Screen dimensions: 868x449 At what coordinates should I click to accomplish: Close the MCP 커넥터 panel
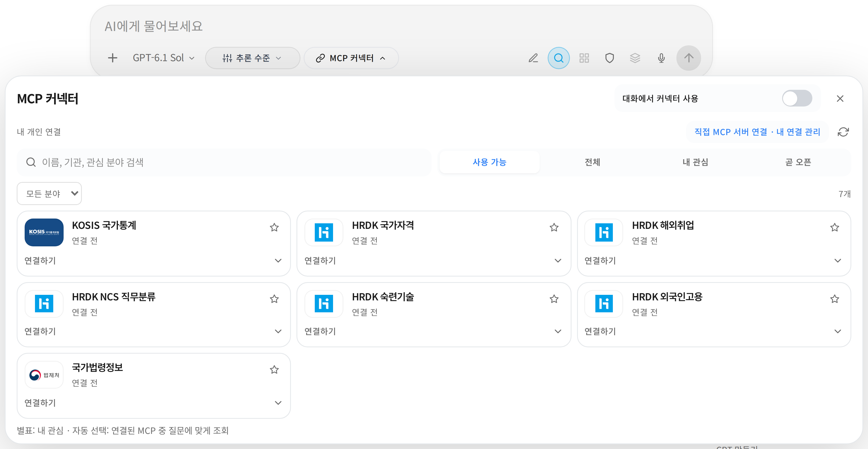click(x=840, y=98)
